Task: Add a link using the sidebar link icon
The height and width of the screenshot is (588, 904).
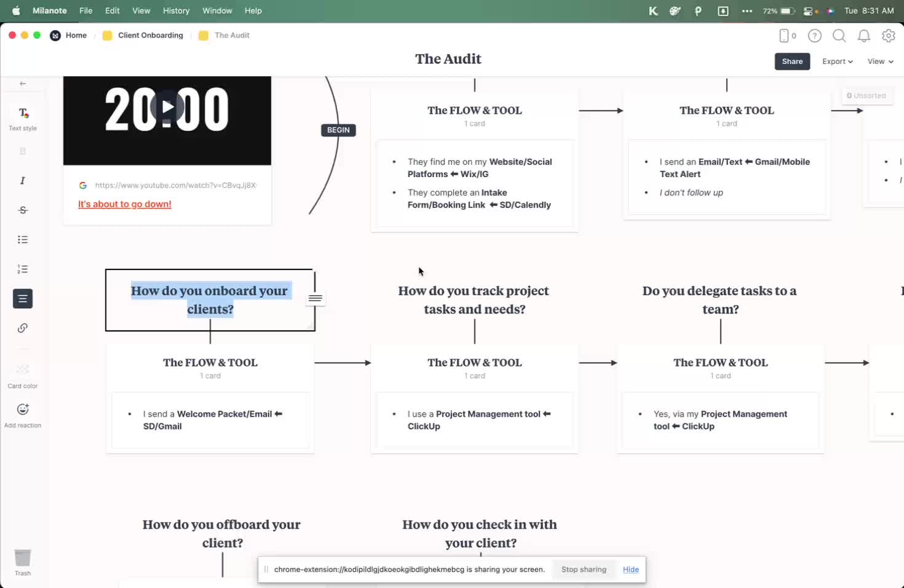Action: click(x=23, y=328)
